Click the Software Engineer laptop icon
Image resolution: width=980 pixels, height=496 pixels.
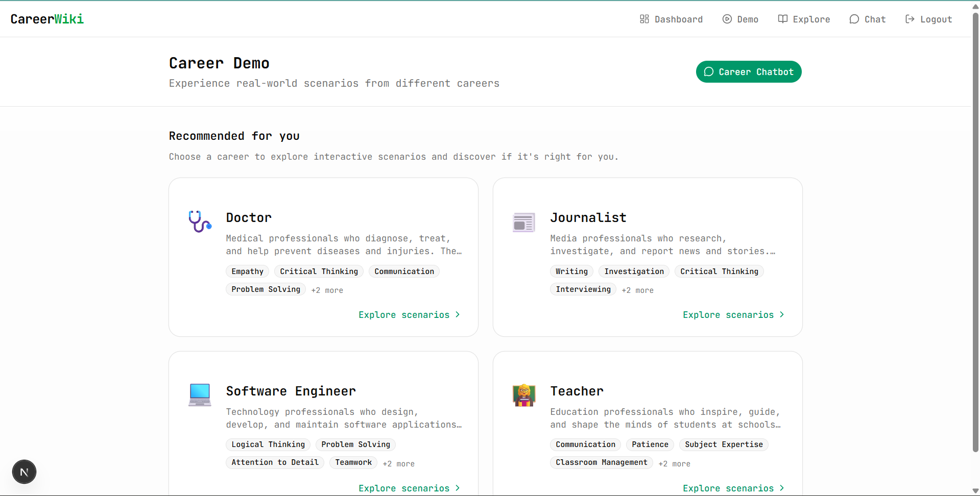tap(200, 395)
